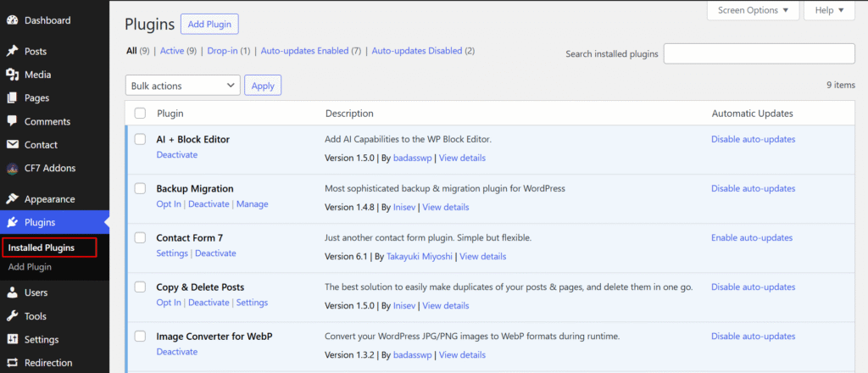Deactivate Contact Form 7 plugin

coord(215,253)
